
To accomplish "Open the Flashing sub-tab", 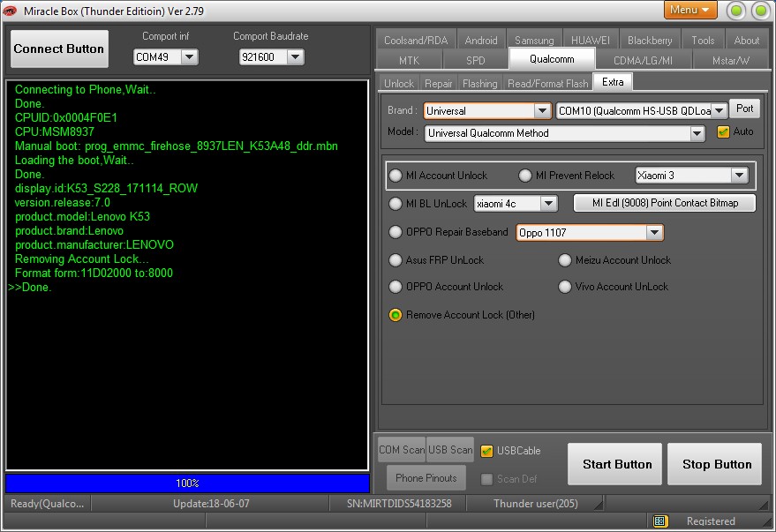I will click(x=479, y=84).
